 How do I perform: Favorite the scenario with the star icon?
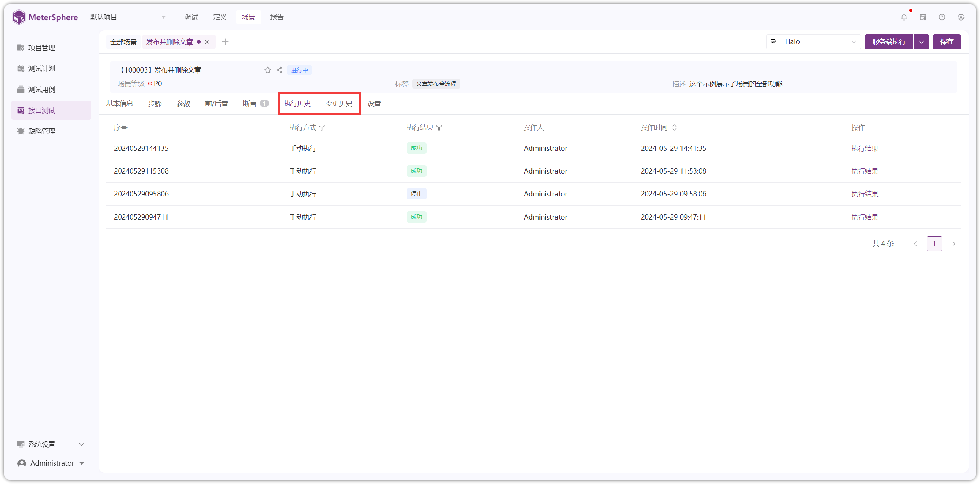[268, 70]
